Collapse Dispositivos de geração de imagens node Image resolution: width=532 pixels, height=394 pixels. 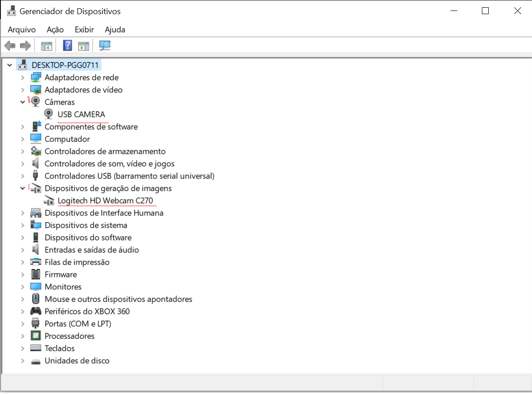23,188
